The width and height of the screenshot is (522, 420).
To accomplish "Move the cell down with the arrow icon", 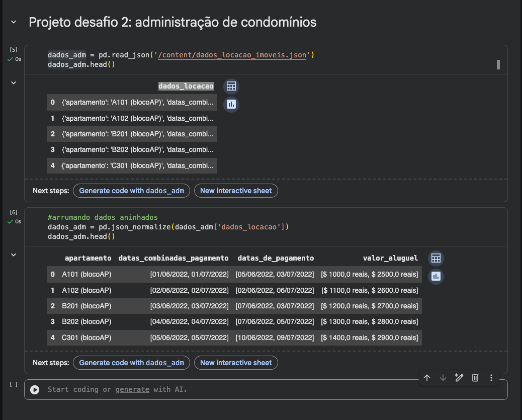I will pyautogui.click(x=443, y=378).
